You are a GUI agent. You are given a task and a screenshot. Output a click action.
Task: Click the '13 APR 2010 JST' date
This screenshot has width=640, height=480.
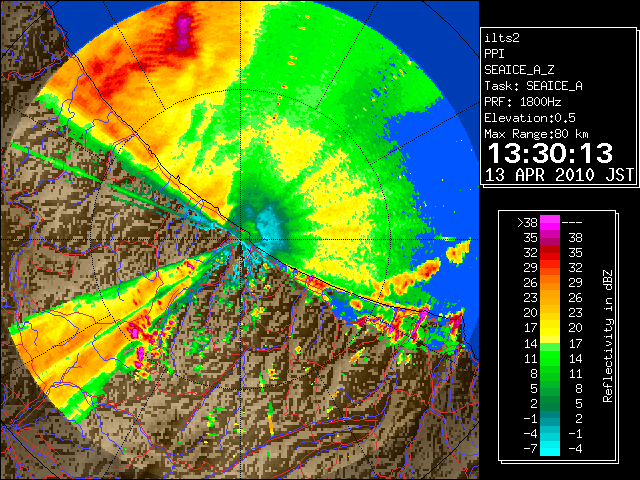[x=560, y=175]
